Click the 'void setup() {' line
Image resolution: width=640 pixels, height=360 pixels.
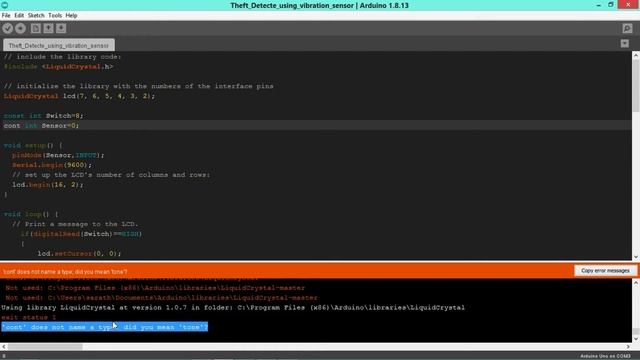pyautogui.click(x=33, y=145)
